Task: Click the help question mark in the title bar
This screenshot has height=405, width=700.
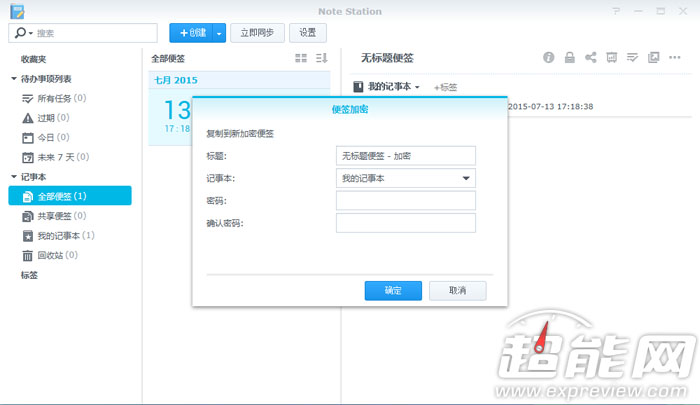Action: tap(616, 11)
